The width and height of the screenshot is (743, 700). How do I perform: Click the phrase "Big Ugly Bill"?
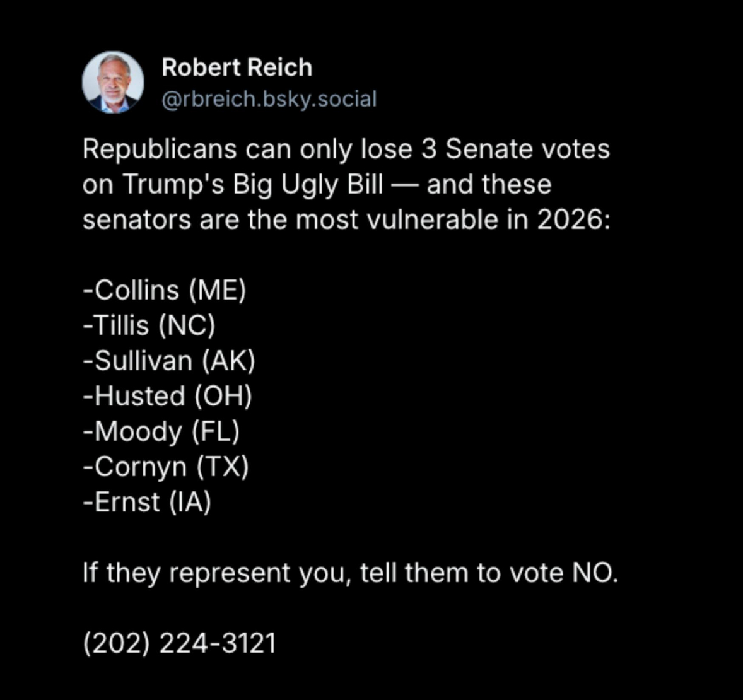(308, 185)
